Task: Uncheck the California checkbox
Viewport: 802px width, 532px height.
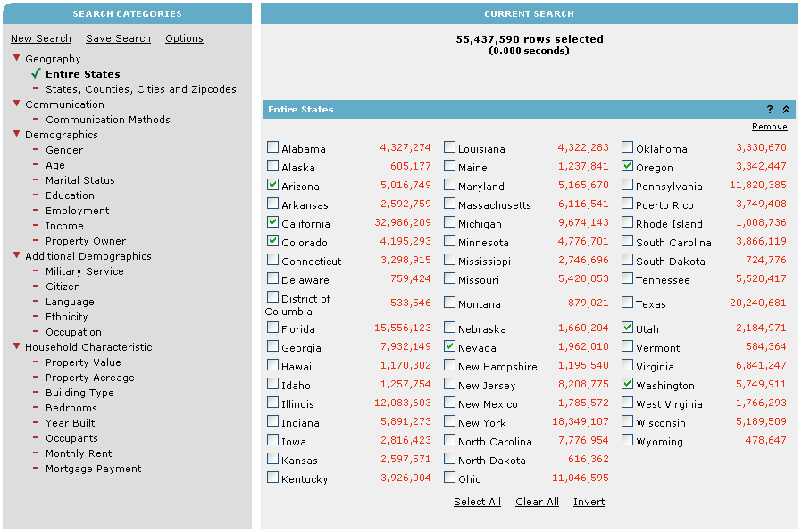Action: coord(272,222)
